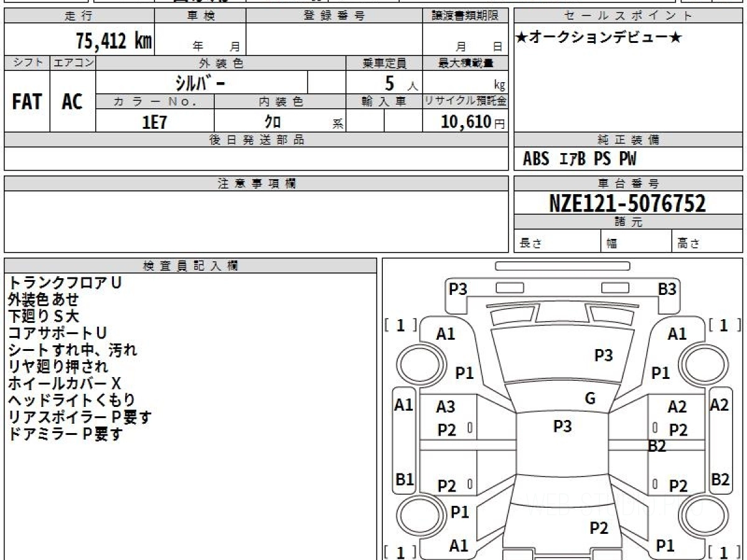
Task: Select the interior color クロ
Action: tap(273, 122)
